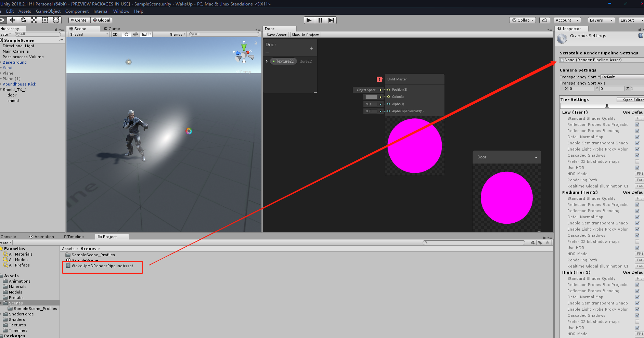Enable Low tier Prefer 32 bit shadow maps
The height and width of the screenshot is (338, 644).
(x=637, y=161)
